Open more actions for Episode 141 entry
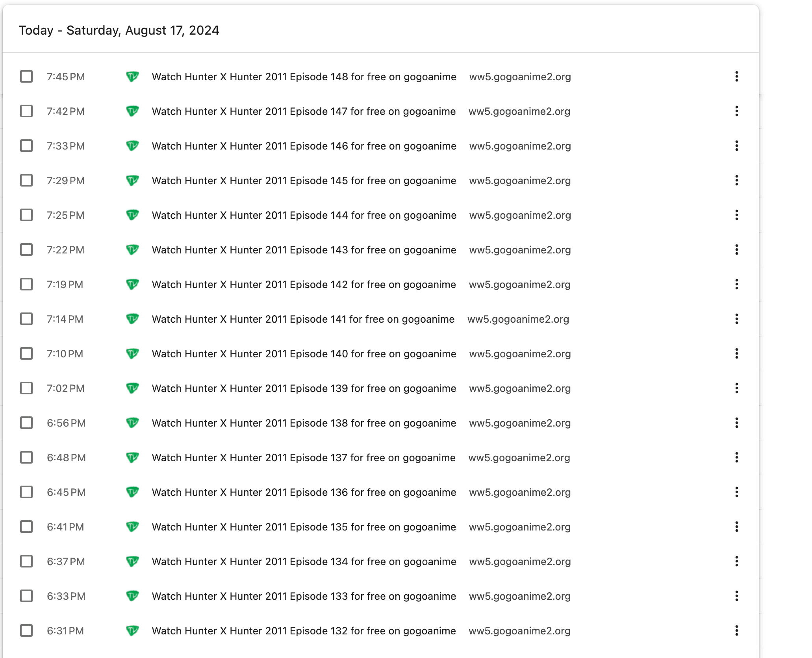Screen dimensions: 812x658 tap(736, 319)
